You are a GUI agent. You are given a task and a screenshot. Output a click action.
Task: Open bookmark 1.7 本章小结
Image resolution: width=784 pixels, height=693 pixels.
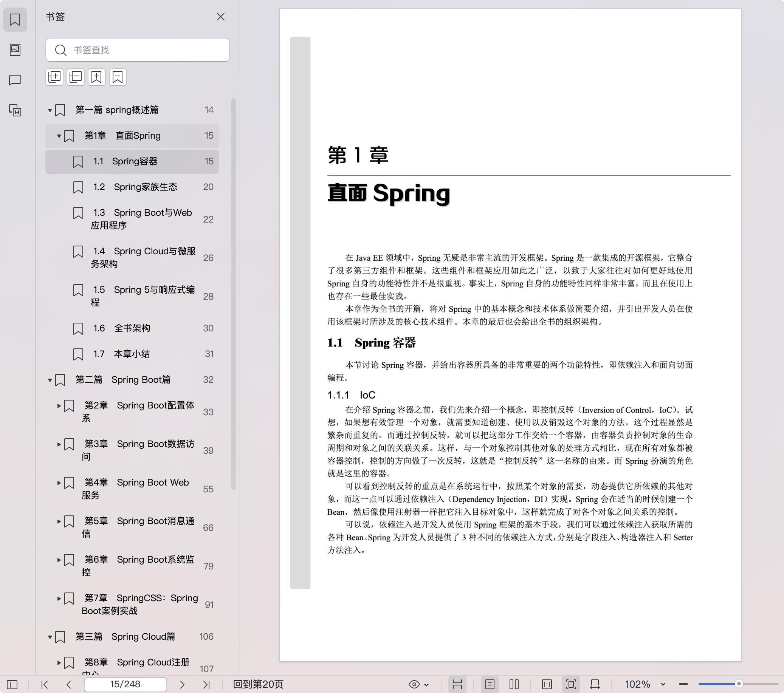(132, 354)
